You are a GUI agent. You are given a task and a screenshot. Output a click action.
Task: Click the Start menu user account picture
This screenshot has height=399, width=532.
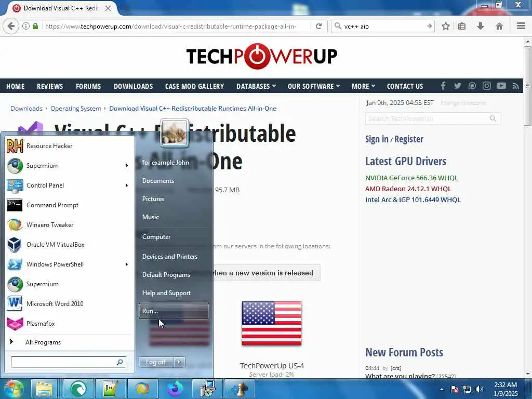pos(175,132)
